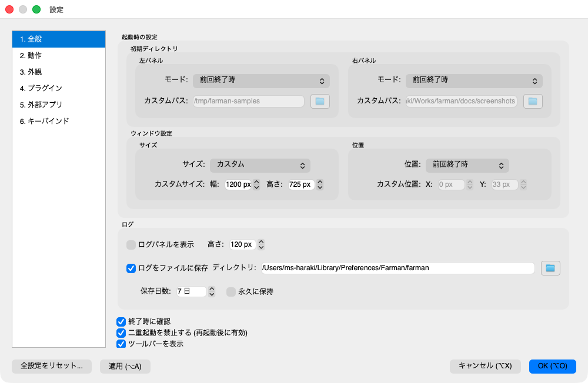Open folder browser for left panel custom path
Screen dimensions: 588x383
(x=320, y=101)
